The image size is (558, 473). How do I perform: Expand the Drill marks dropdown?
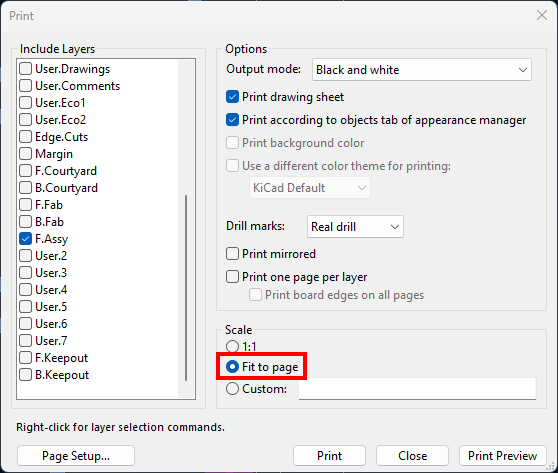pyautogui.click(x=355, y=226)
